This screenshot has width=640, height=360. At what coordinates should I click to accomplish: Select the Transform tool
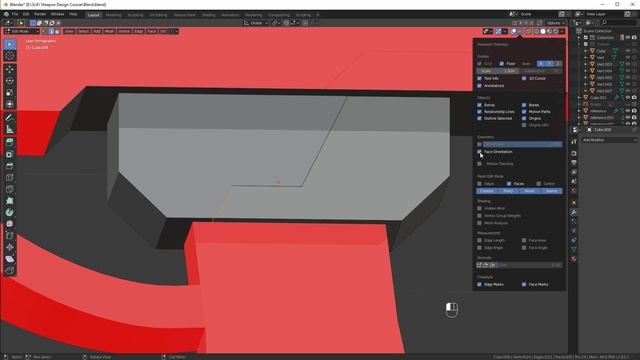click(x=10, y=104)
